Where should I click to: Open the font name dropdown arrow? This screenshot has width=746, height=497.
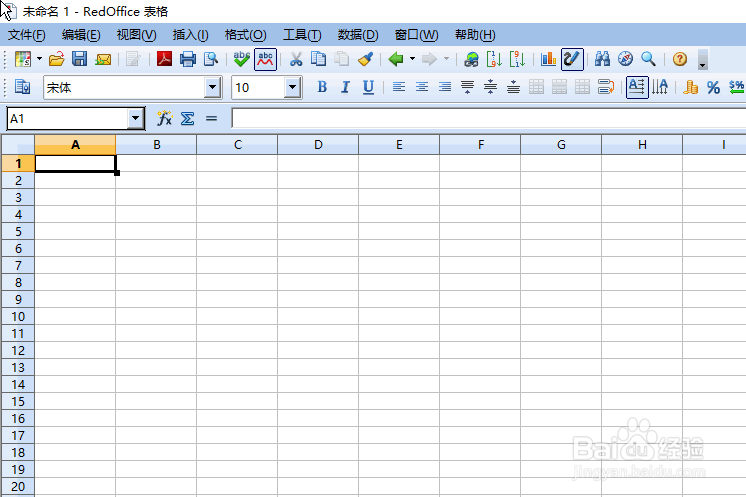[213, 88]
